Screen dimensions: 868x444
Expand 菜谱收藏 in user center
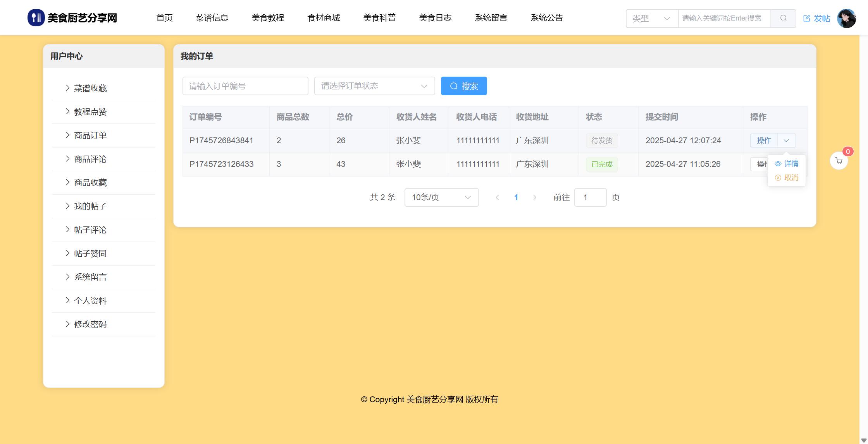pos(90,88)
